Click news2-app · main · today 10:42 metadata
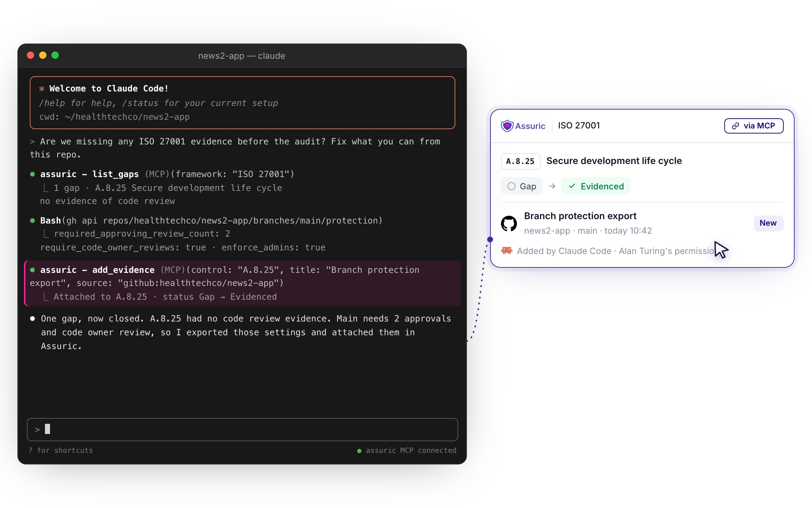This screenshot has width=812, height=508. pos(588,231)
